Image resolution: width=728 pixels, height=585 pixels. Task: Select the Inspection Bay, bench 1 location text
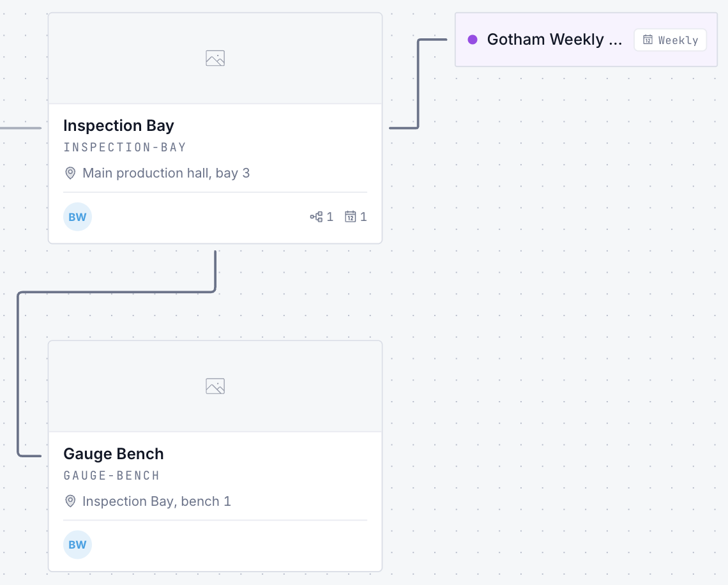point(156,501)
